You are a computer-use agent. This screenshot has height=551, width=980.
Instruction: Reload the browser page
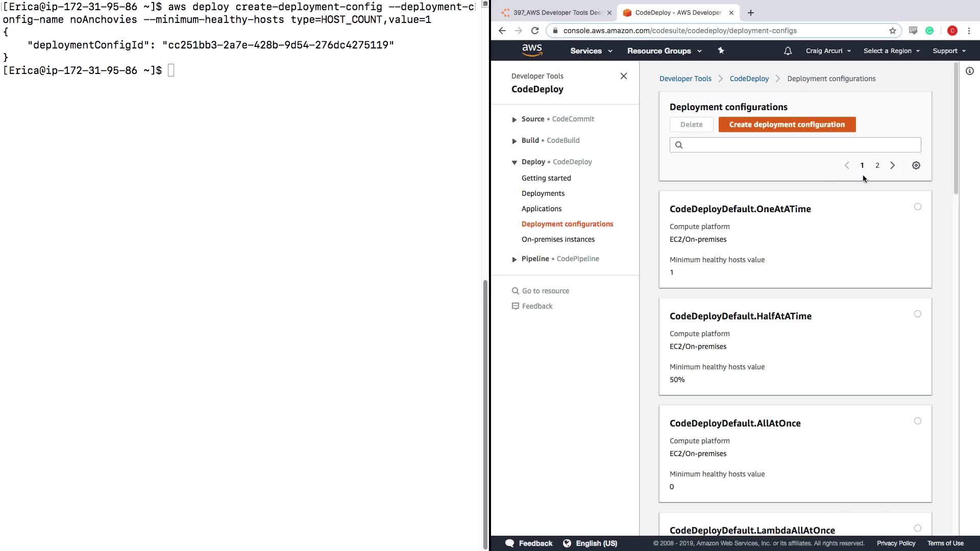(535, 31)
